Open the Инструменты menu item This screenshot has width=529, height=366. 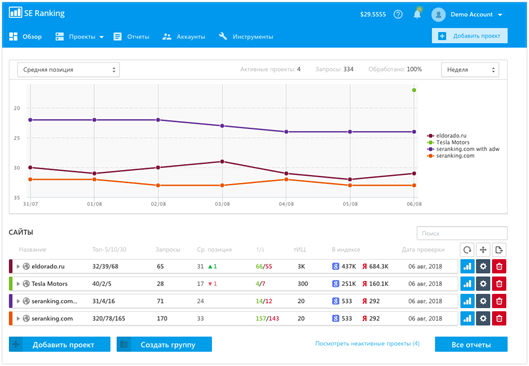click(246, 36)
